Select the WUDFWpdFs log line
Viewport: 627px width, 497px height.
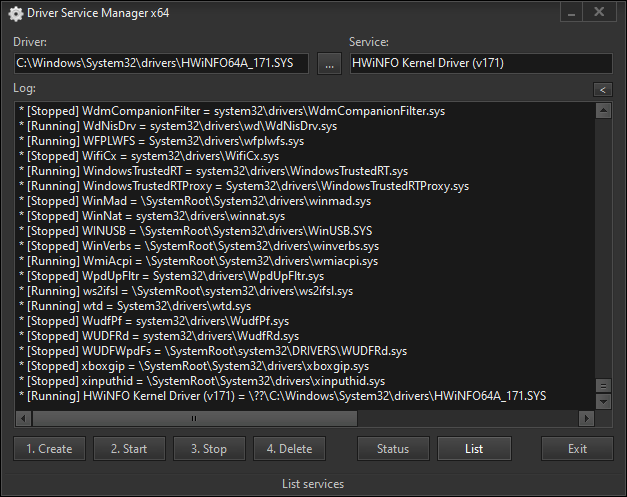[213, 351]
